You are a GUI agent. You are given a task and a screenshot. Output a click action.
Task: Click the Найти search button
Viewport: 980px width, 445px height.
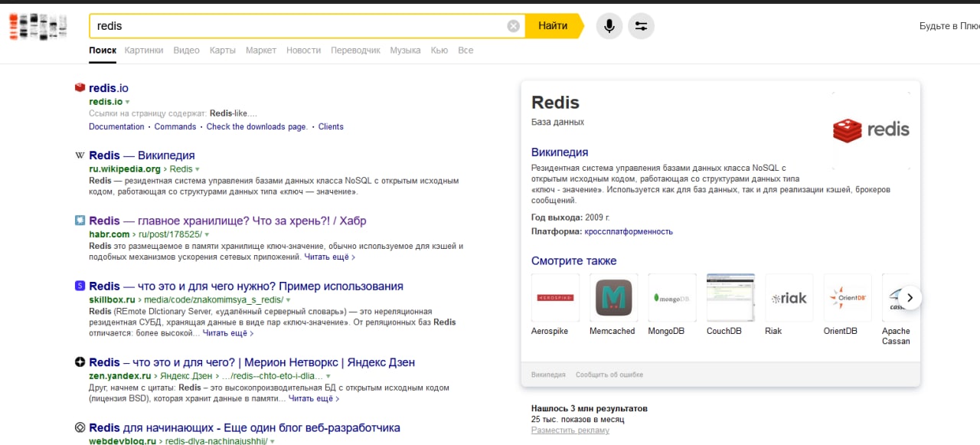(x=553, y=26)
